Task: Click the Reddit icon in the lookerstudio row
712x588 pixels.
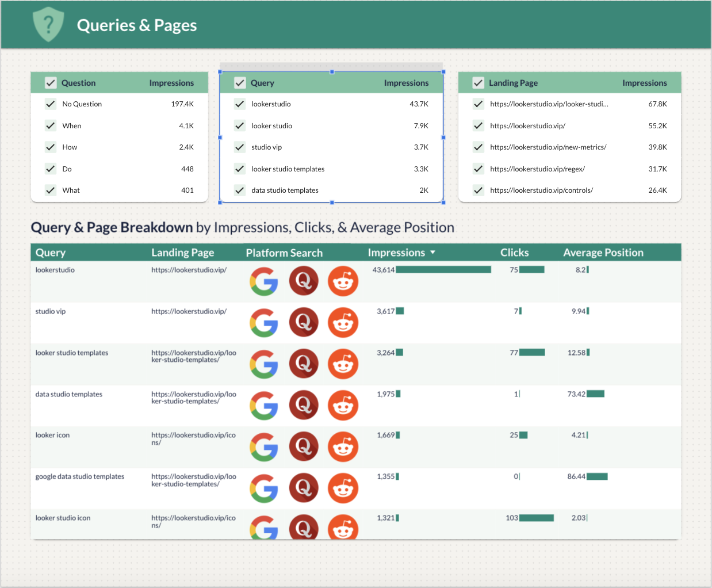Action: click(x=343, y=281)
